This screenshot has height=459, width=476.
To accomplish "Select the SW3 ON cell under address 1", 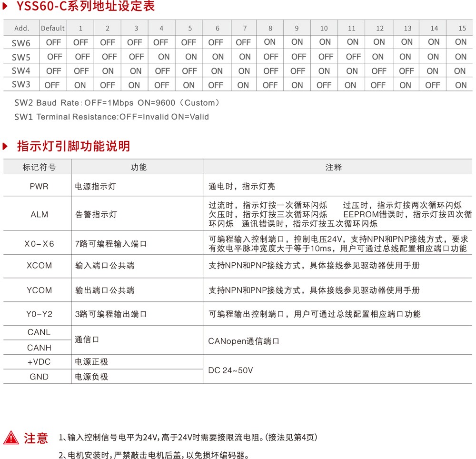I will point(80,85).
